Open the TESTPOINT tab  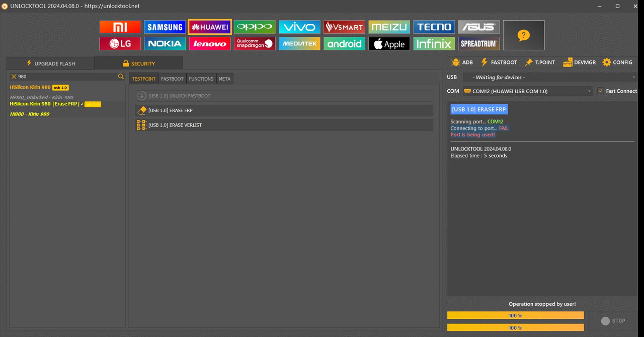144,79
